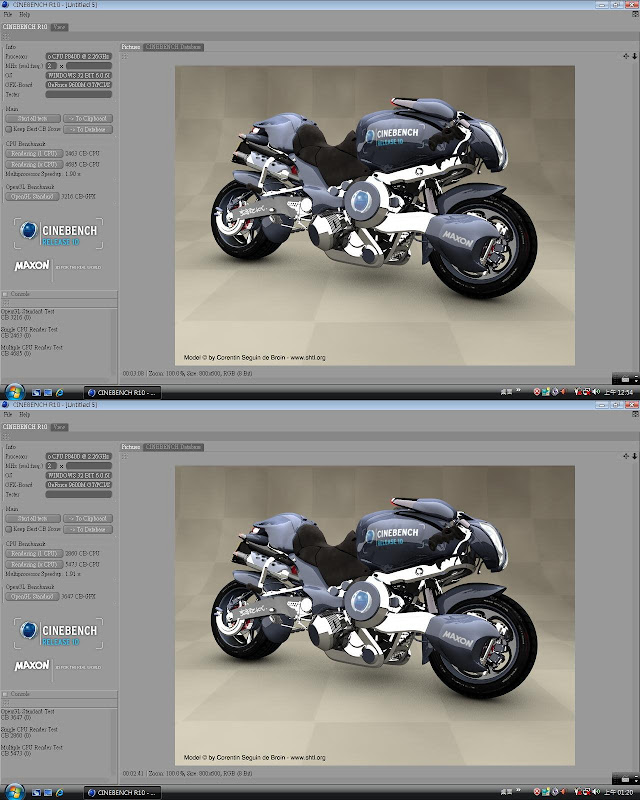The width and height of the screenshot is (640, 800).
Task: Toggle Console checkbox in 01:20 window
Action: pos(5,694)
